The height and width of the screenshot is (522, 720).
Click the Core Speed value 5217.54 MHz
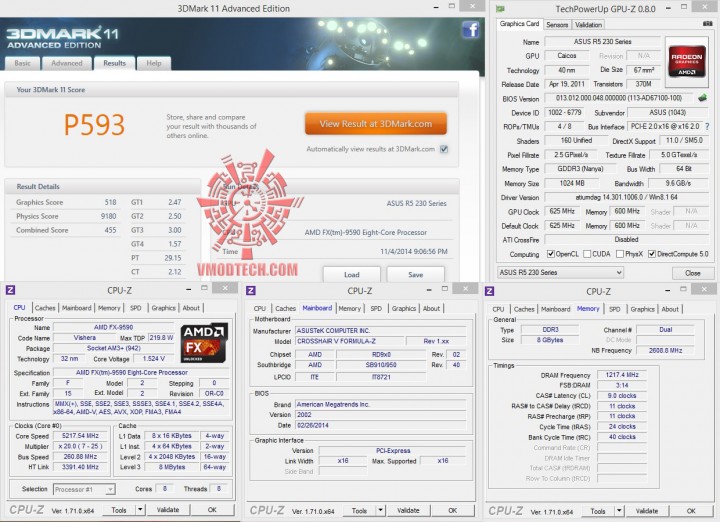[80, 436]
